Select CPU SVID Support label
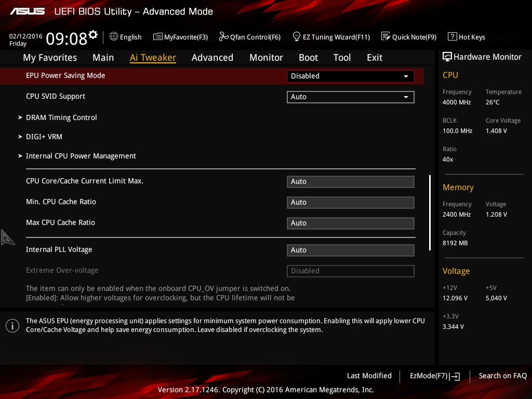The width and height of the screenshot is (532, 399). tap(56, 96)
